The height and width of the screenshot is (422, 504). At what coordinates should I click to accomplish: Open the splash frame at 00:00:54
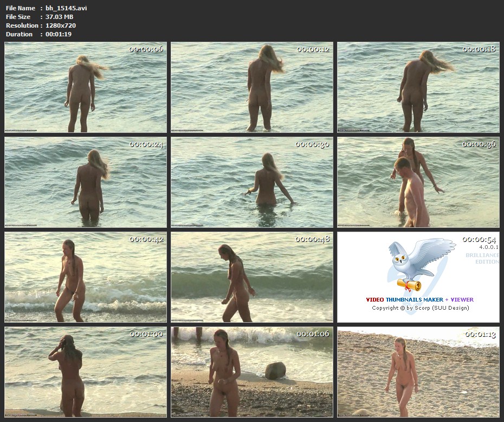(418, 277)
